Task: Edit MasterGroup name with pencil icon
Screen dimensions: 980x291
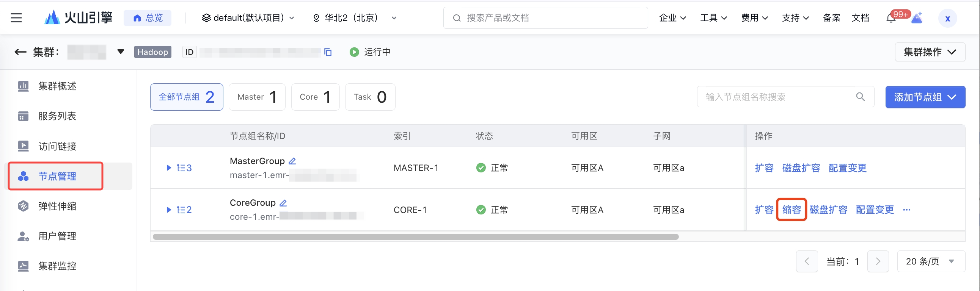Action: coord(292,161)
